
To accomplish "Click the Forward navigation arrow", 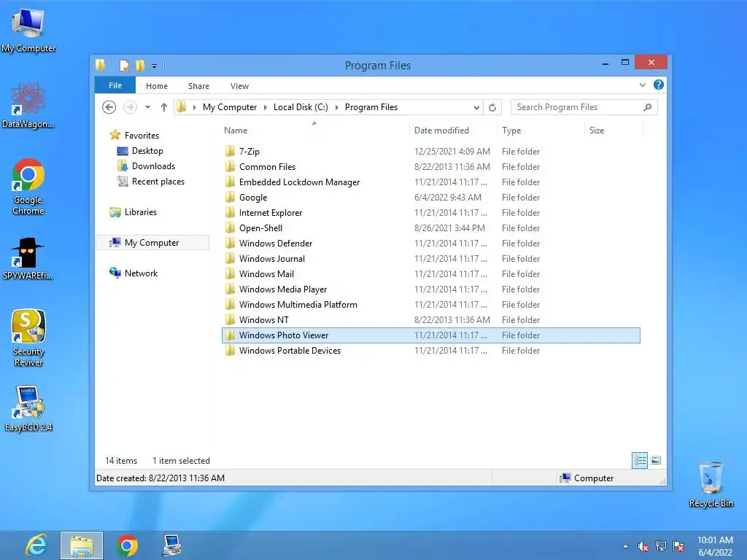I will (x=130, y=107).
